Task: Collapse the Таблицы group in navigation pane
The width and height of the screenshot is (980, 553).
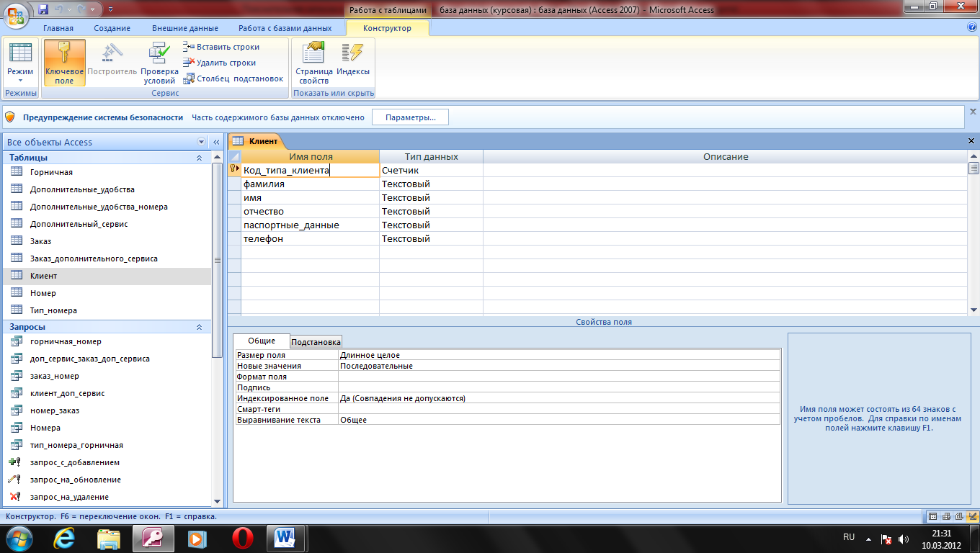Action: (200, 158)
